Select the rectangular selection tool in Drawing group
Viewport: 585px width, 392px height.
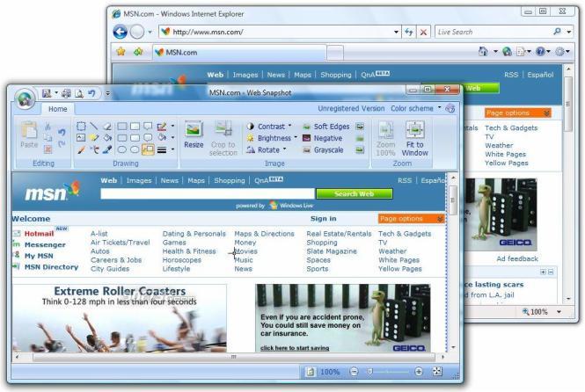coord(81,126)
